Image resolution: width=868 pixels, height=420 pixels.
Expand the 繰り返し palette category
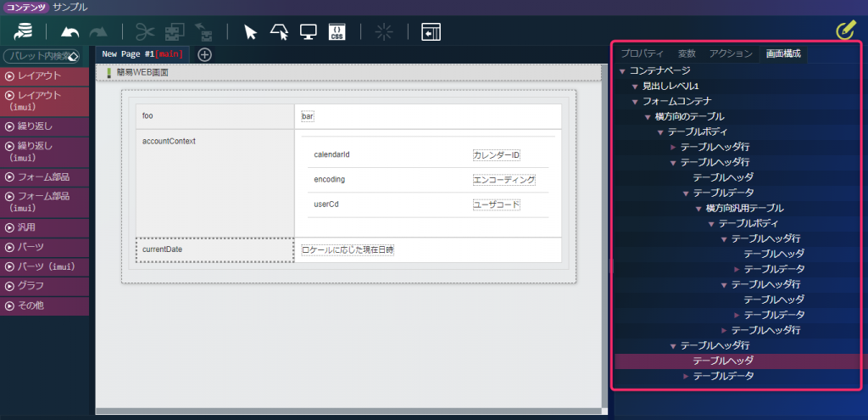44,126
